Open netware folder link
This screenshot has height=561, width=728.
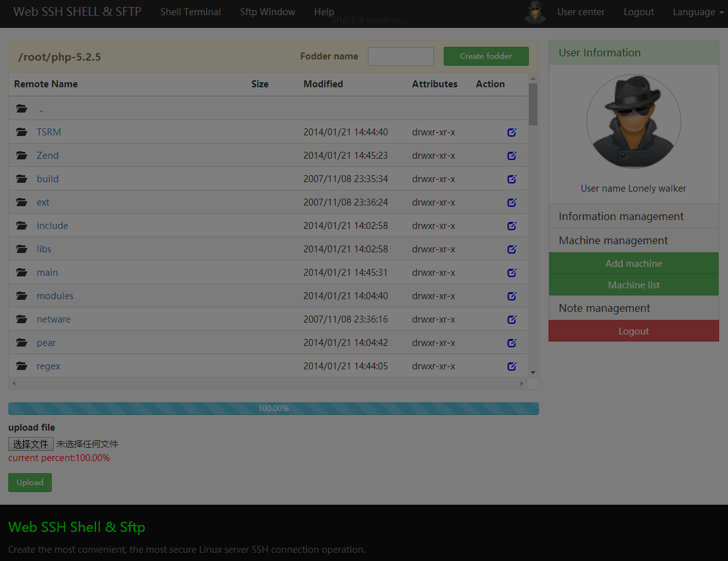coord(53,319)
